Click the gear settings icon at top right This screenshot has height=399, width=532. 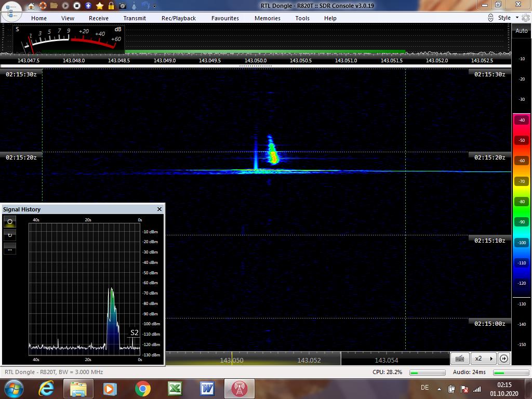526,18
